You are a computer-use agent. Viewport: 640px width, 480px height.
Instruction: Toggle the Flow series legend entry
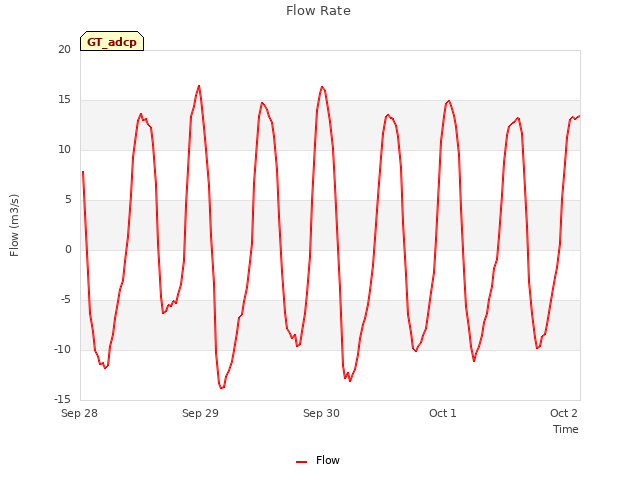coord(318,460)
